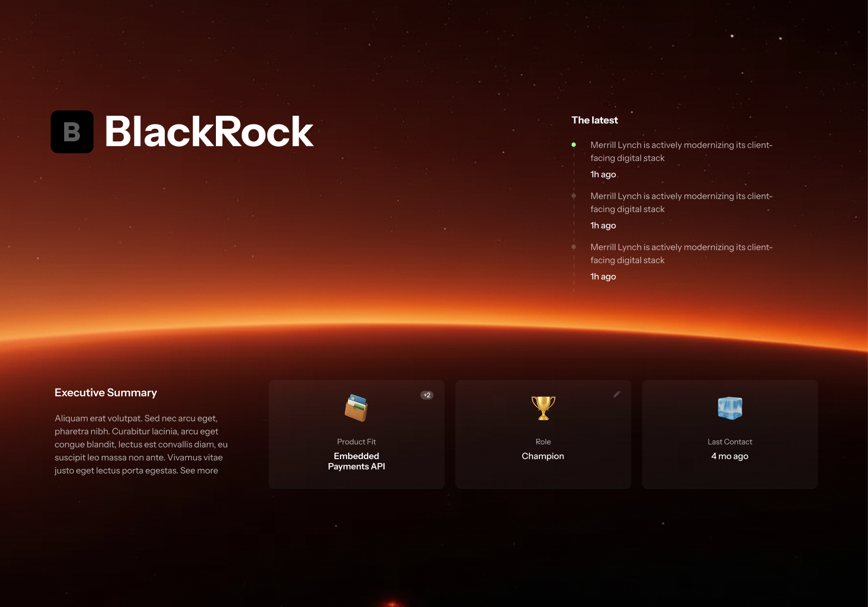Open the second Merrill Lynch news item
The width and height of the screenshot is (868, 607).
[x=681, y=203]
